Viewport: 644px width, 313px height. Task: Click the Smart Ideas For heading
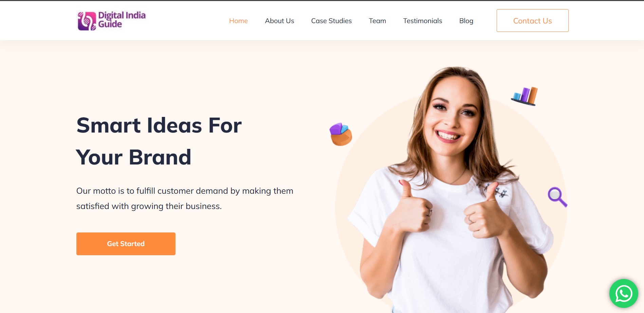(159, 125)
